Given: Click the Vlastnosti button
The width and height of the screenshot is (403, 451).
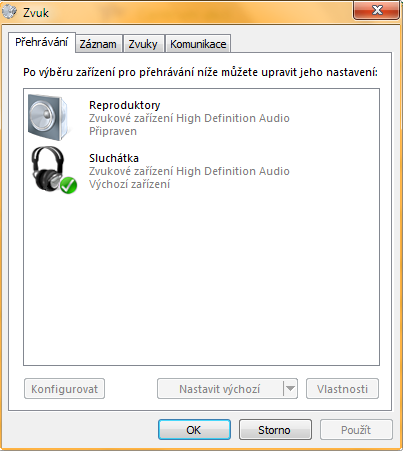Looking at the screenshot, I should [342, 389].
